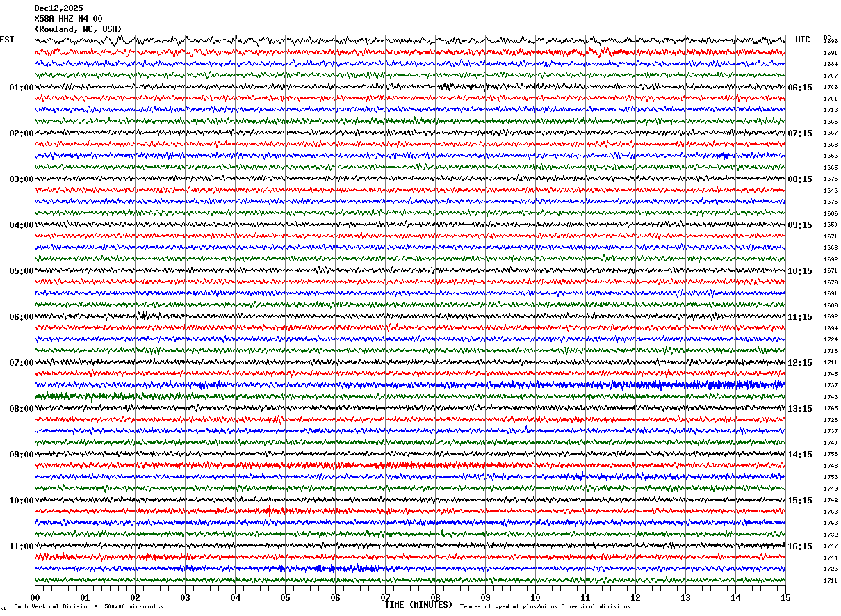Select the DC offset value 1732

(831, 535)
